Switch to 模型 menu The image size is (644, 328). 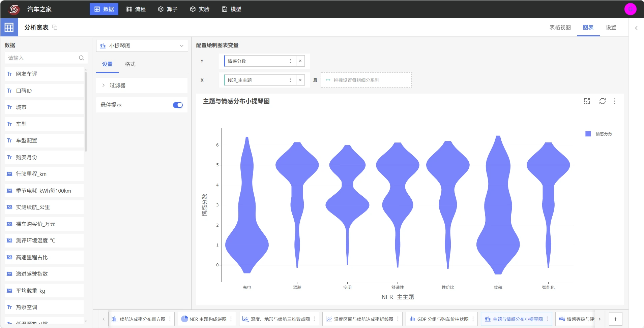[231, 9]
